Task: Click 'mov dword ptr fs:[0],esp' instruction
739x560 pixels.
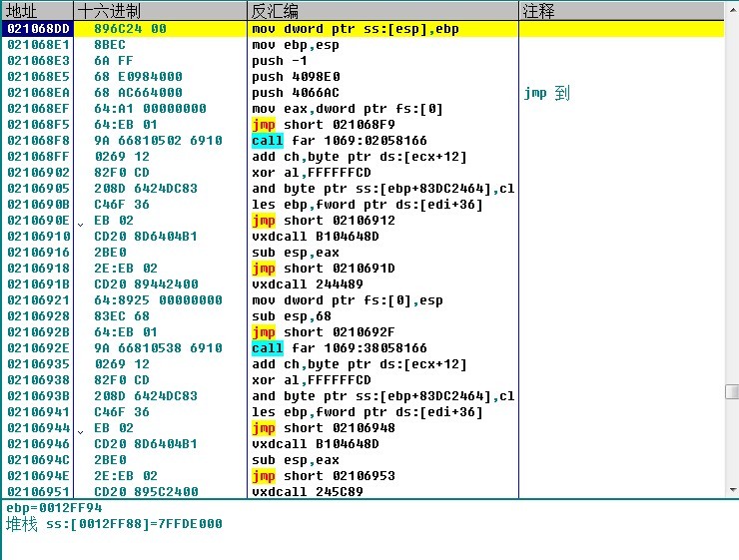Action: tap(348, 300)
